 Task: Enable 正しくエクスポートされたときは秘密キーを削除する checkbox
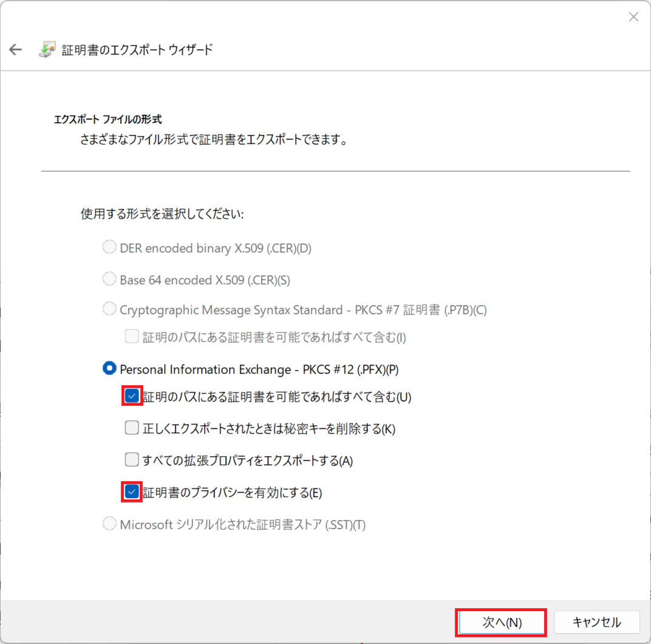coord(132,428)
